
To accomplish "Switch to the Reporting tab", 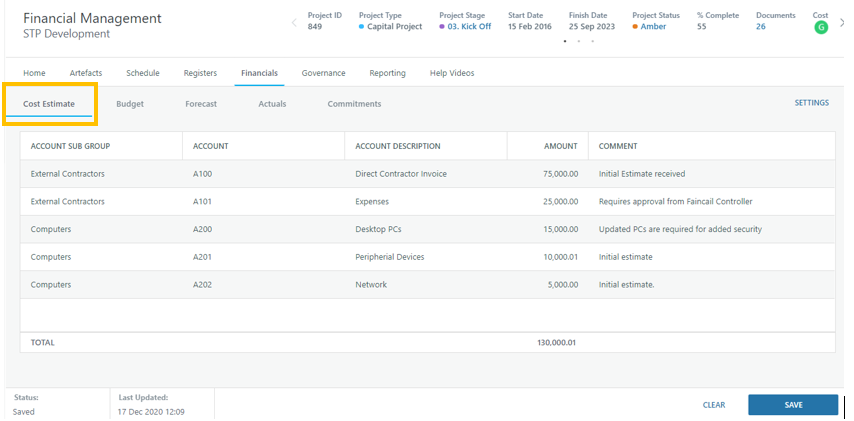I will click(x=387, y=73).
